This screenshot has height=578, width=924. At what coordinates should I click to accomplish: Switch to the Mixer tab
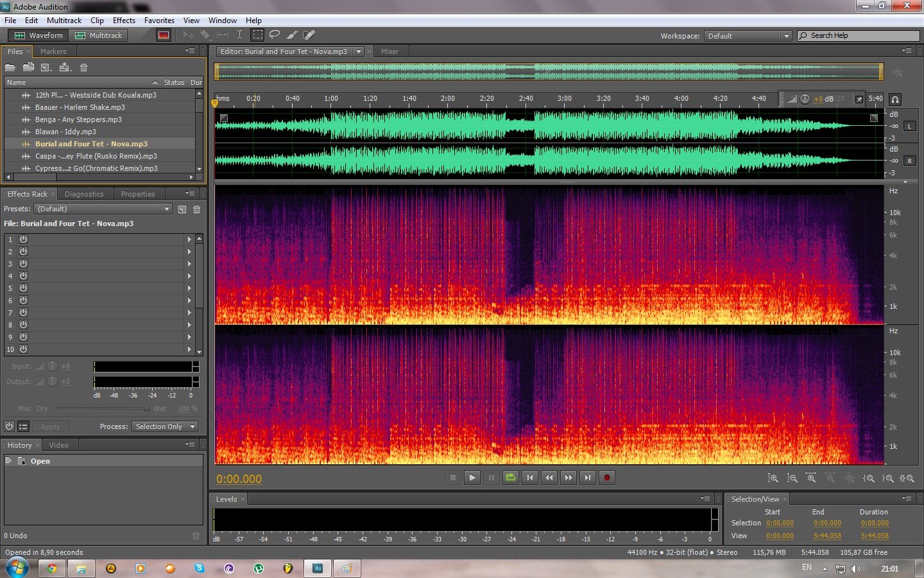click(x=389, y=51)
